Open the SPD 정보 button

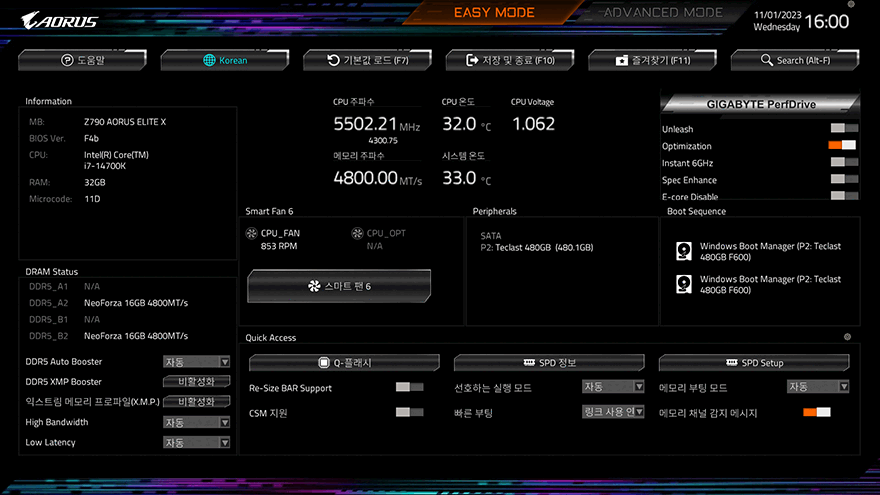coord(549,363)
